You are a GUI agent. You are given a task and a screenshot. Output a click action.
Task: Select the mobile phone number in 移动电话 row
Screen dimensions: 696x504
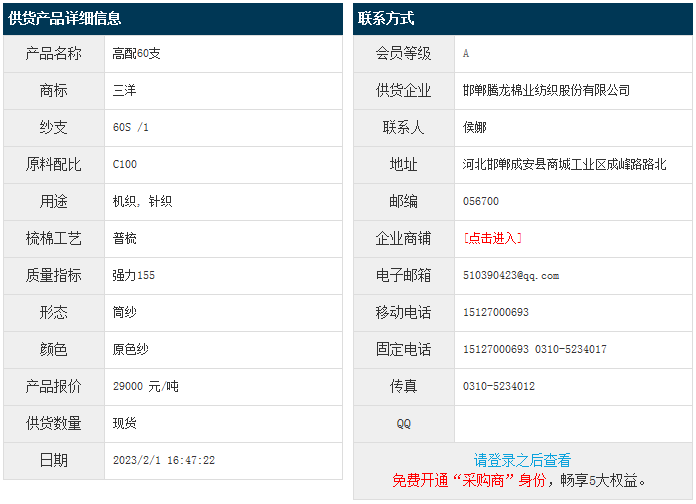pos(496,312)
